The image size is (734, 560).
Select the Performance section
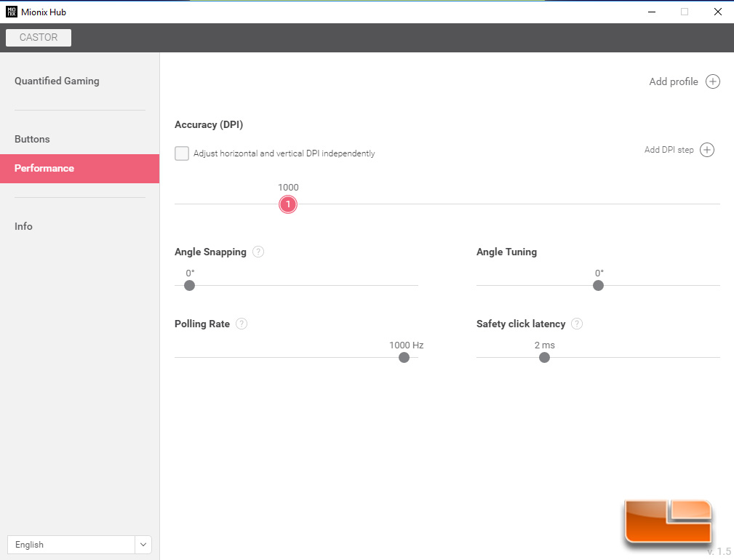(79, 169)
